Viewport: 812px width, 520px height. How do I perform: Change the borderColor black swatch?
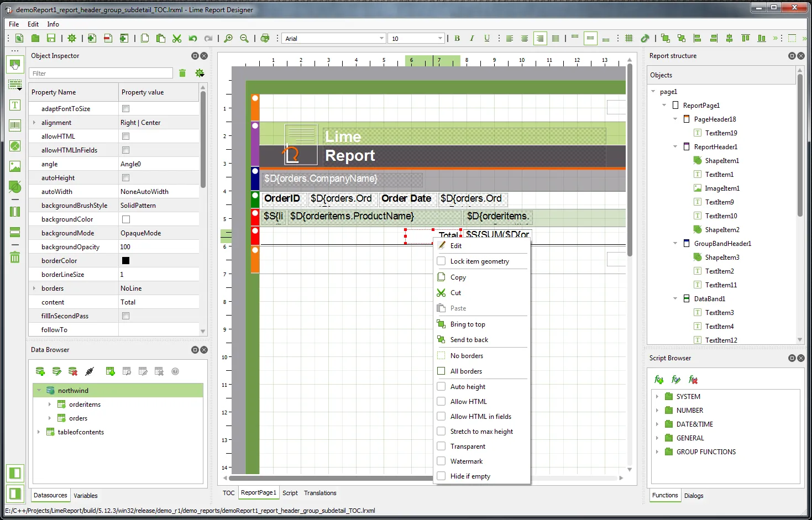(x=125, y=260)
